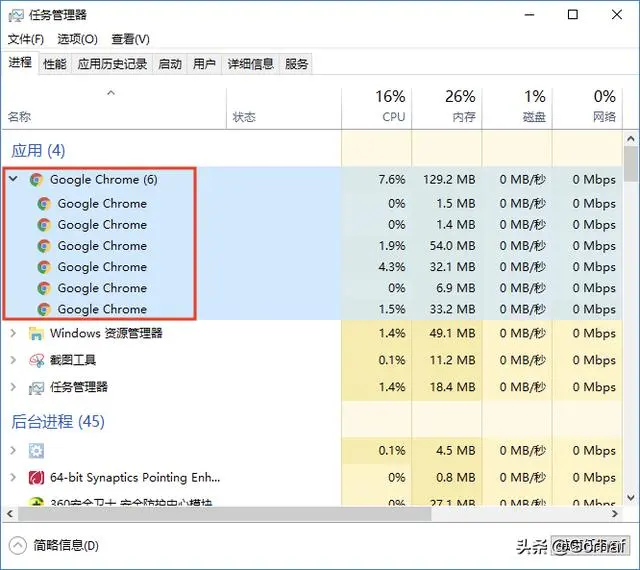Image resolution: width=640 pixels, height=570 pixels.
Task: Select the 截图工具 row name
Action: pyautogui.click(x=73, y=360)
